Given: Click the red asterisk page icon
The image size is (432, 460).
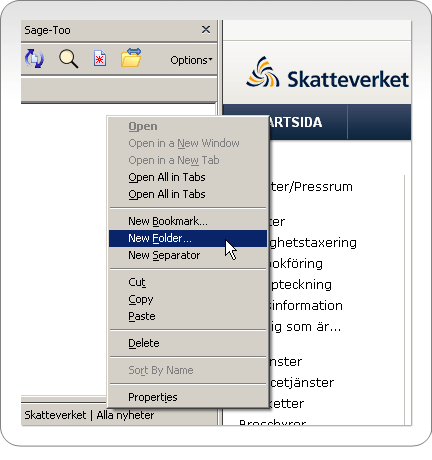Looking at the screenshot, I should (100, 59).
